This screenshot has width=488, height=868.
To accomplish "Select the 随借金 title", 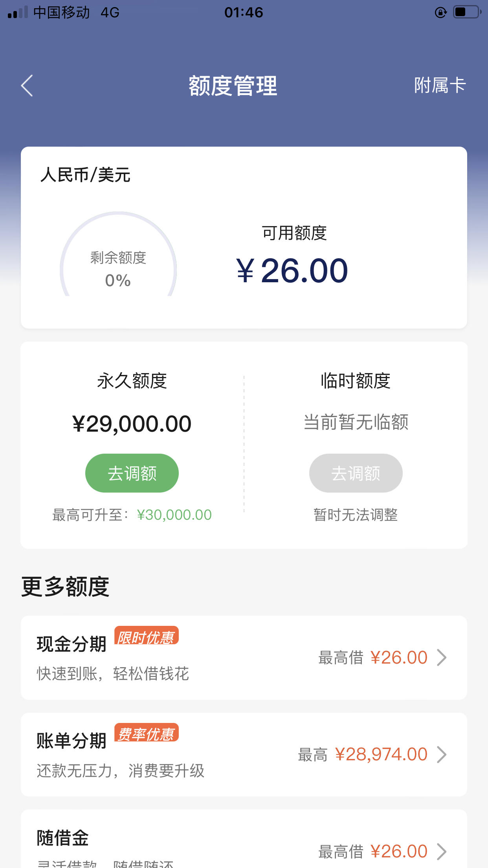I will tap(63, 838).
